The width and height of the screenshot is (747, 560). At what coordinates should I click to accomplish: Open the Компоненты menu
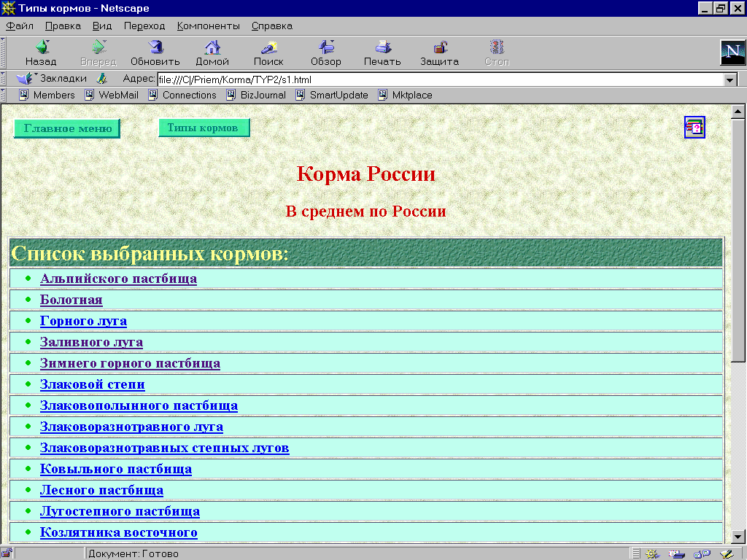(x=208, y=26)
